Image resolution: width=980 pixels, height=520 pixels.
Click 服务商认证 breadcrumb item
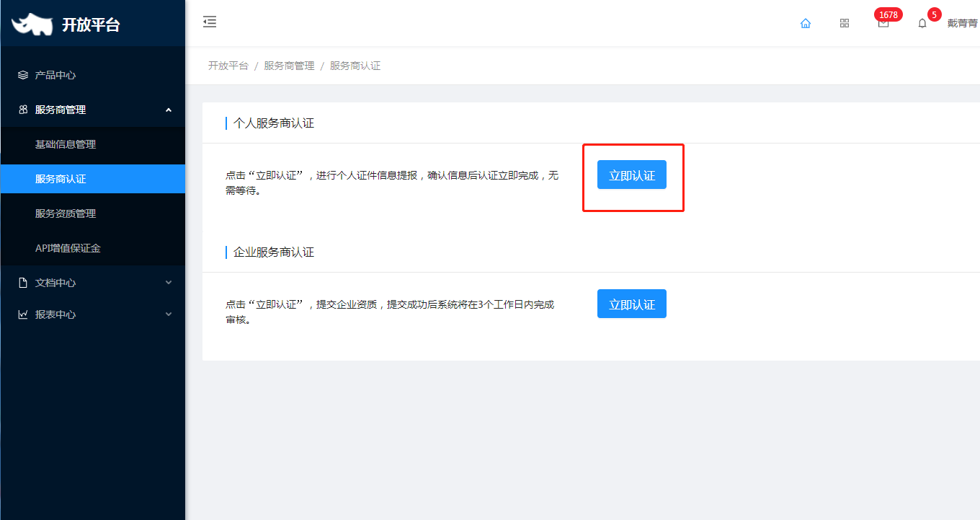coord(355,66)
